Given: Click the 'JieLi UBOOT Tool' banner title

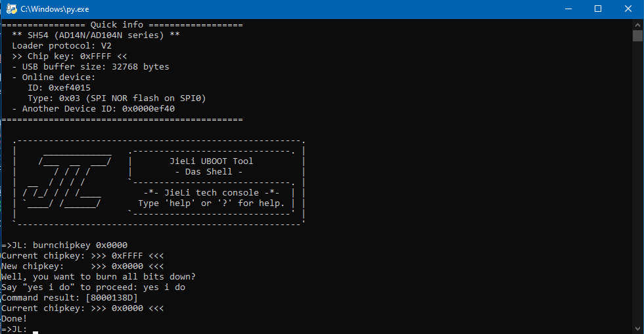Looking at the screenshot, I should pyautogui.click(x=212, y=161).
